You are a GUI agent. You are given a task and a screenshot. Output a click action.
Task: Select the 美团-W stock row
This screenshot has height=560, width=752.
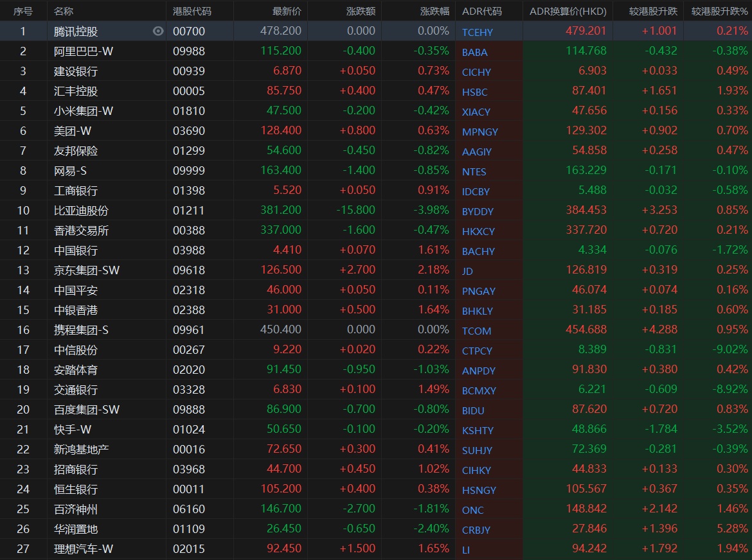(73, 131)
